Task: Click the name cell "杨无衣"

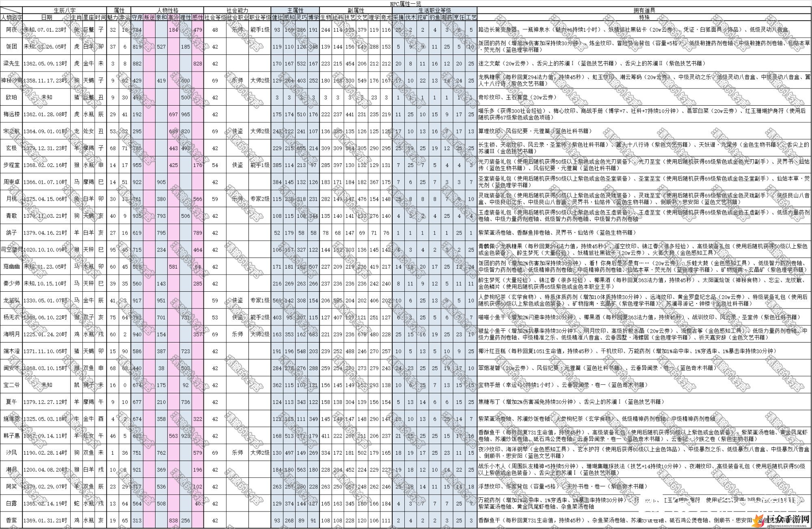Action: coord(11,317)
